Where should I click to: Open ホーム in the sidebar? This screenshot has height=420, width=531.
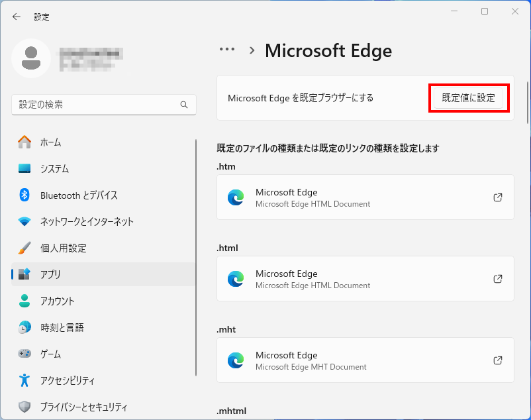tap(103, 142)
